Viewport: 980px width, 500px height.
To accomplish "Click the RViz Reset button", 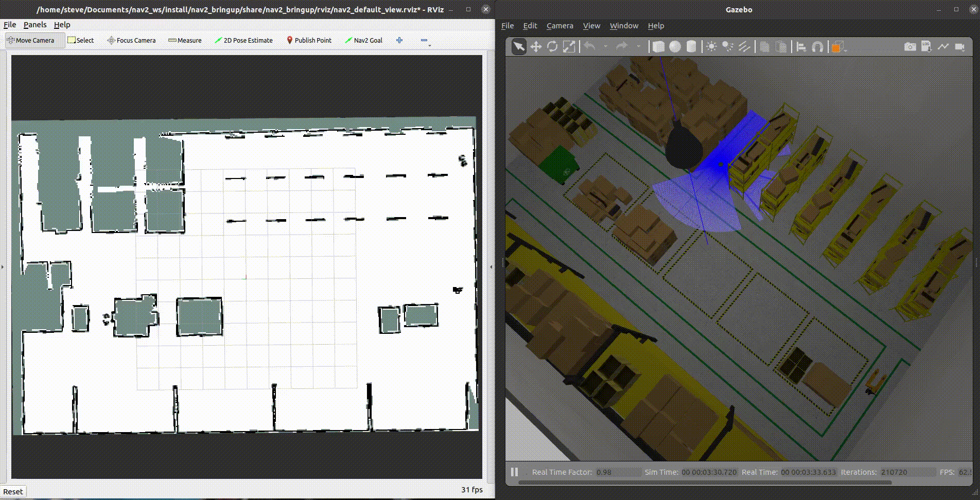I will coord(13,491).
